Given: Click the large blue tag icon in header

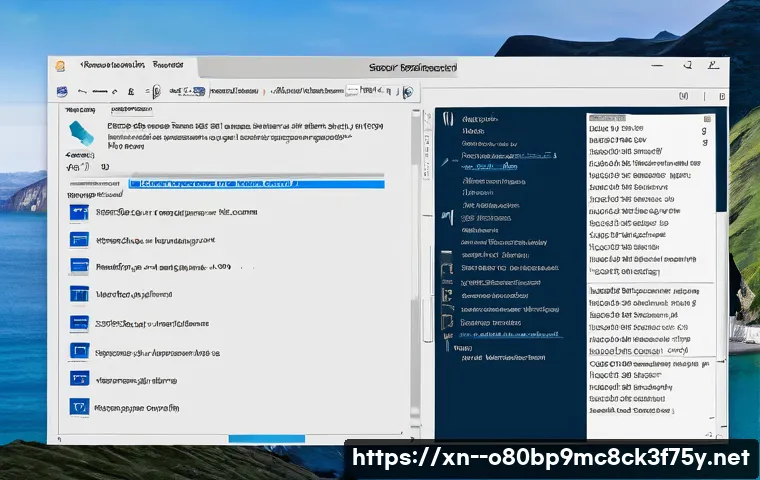Looking at the screenshot, I should click(80, 135).
